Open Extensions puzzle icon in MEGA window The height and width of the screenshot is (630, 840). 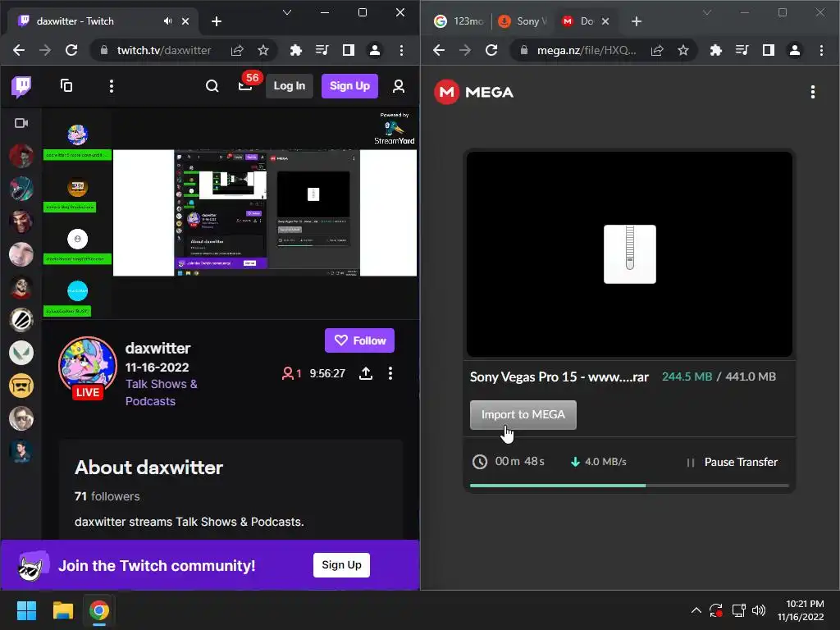click(715, 50)
